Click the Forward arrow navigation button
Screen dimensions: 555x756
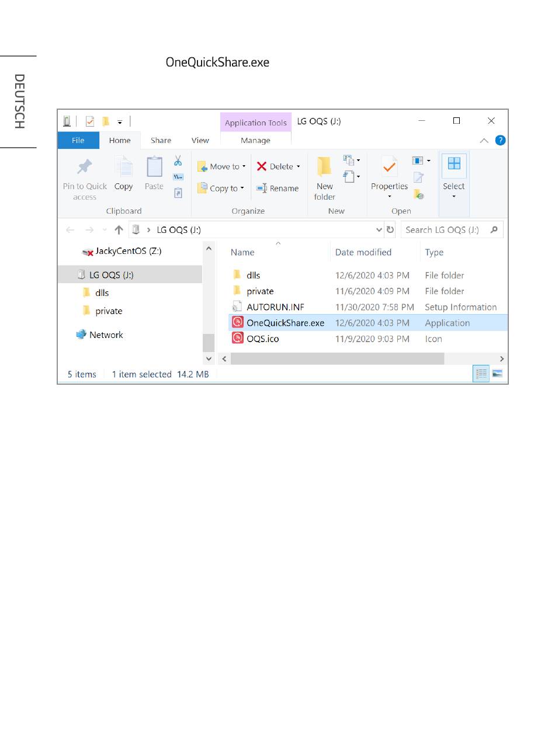pyautogui.click(x=89, y=230)
